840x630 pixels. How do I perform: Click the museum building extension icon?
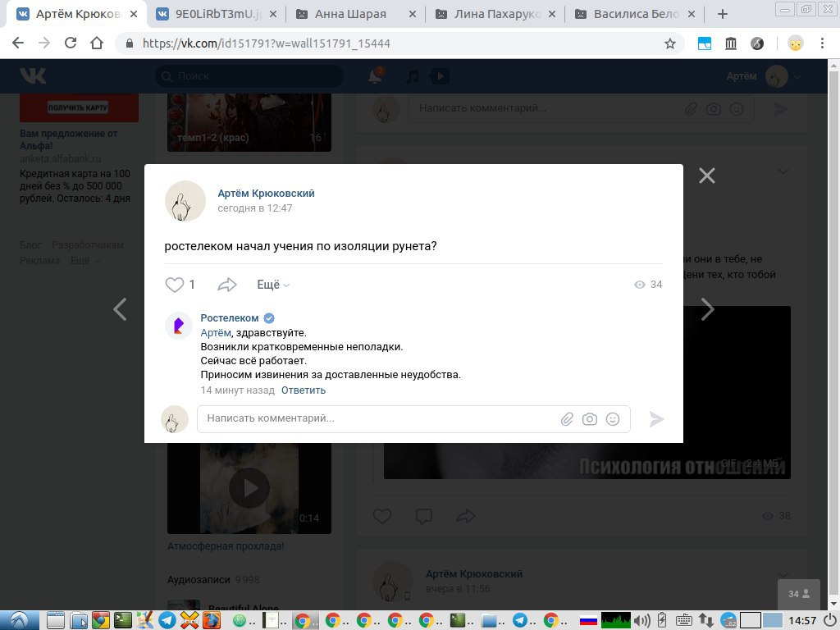click(x=731, y=43)
